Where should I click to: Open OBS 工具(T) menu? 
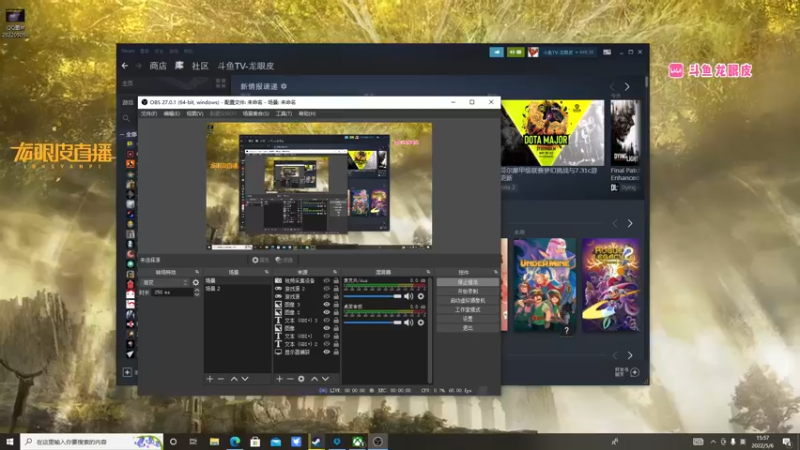pos(284,114)
